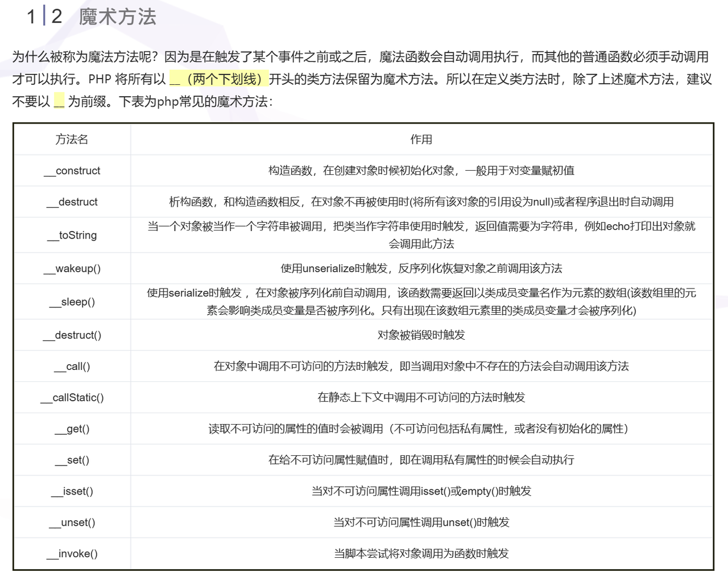Click the __call() method name cell
The image size is (728, 576).
click(x=72, y=367)
